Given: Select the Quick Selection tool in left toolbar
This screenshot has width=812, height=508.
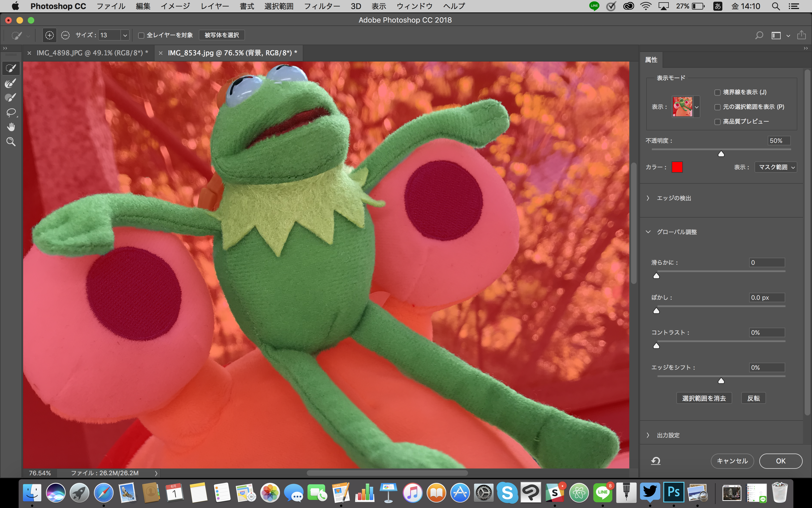Looking at the screenshot, I should (11, 68).
